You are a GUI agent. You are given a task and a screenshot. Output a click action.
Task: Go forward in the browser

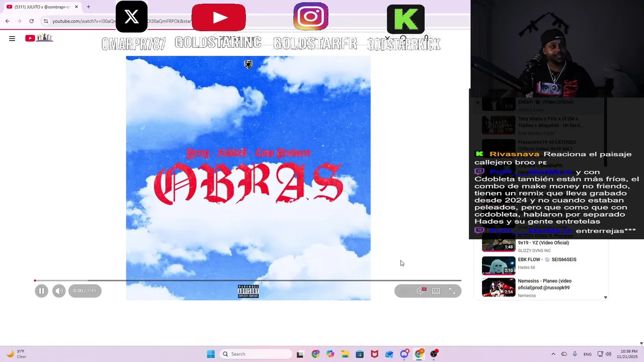click(19, 21)
